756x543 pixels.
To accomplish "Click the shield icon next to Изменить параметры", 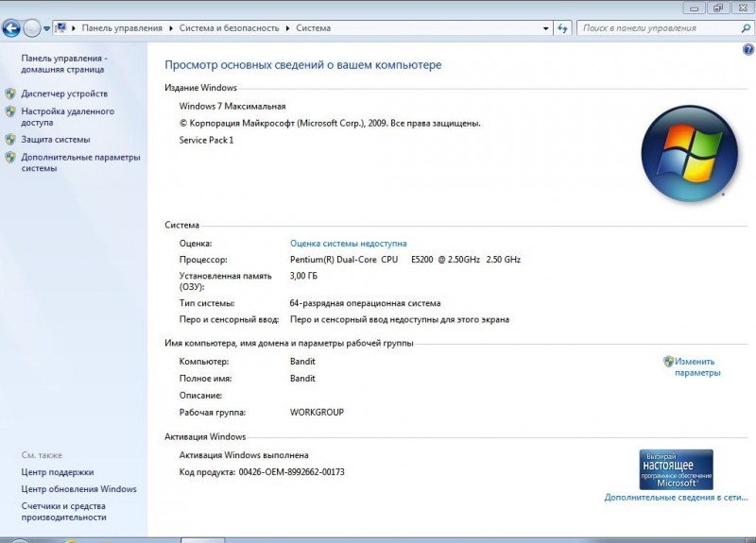I will click(x=668, y=361).
